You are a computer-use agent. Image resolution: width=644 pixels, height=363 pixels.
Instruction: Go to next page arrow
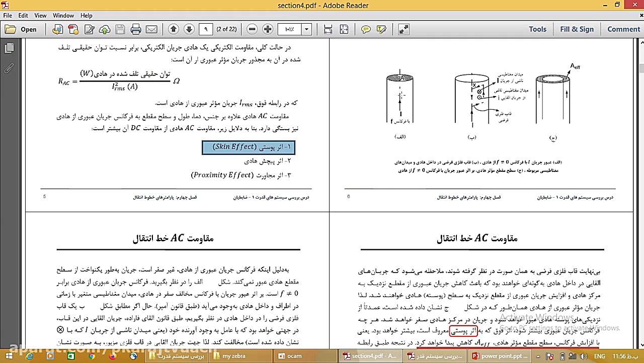(189, 29)
